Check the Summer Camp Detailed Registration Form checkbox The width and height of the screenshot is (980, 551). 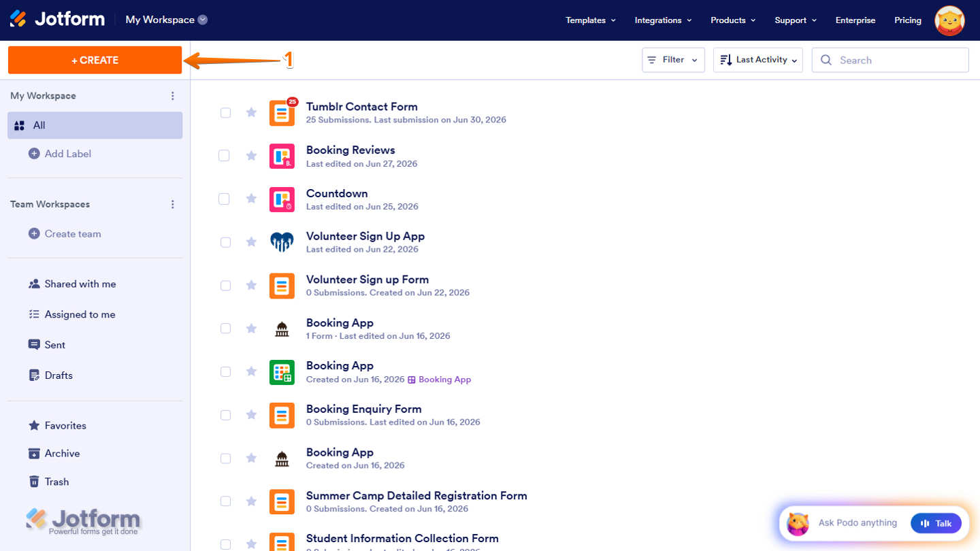coord(225,501)
